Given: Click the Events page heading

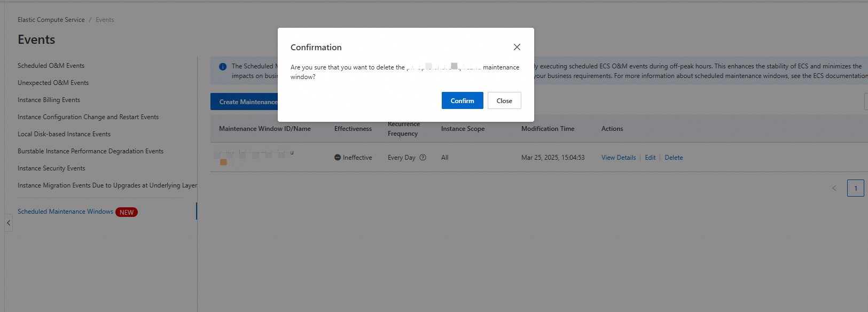Looking at the screenshot, I should [x=36, y=40].
